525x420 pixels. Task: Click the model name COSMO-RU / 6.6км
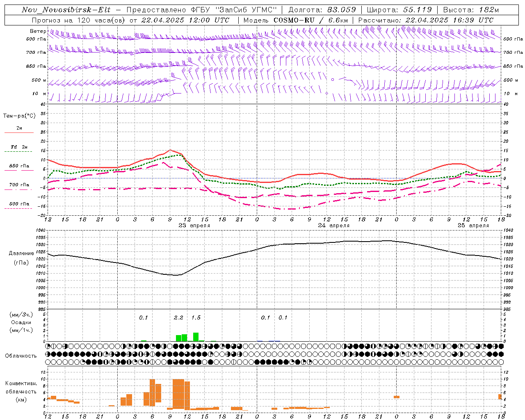point(310,20)
